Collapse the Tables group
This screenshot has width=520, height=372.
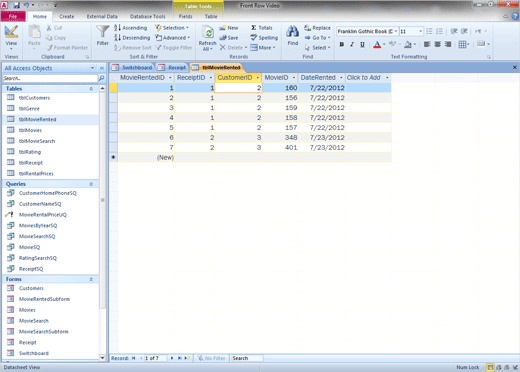click(91, 89)
